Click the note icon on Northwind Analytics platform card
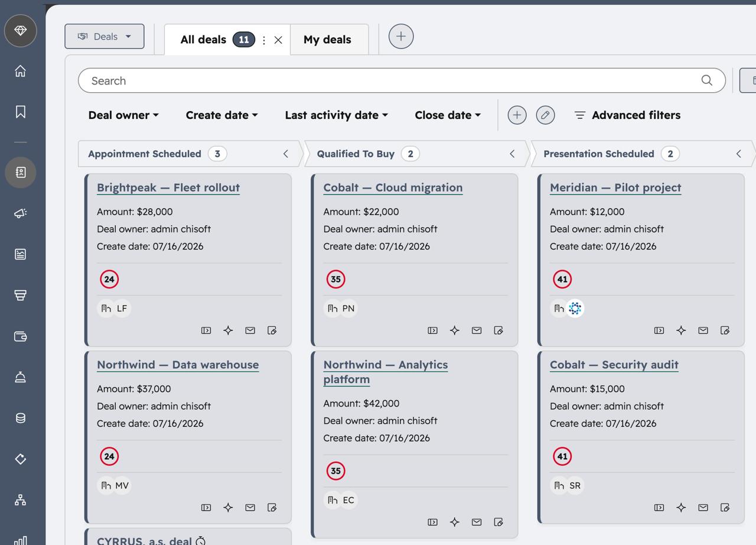This screenshot has width=756, height=545. click(498, 522)
